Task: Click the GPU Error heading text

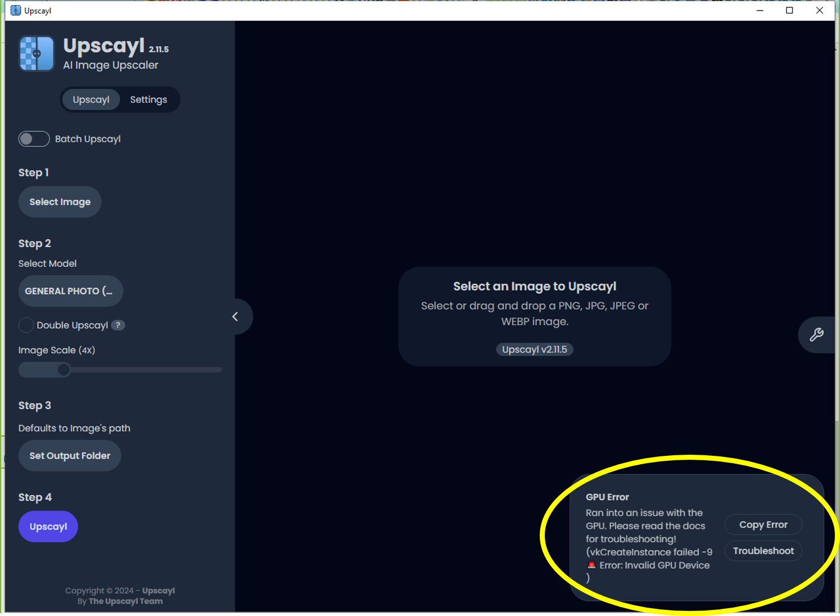Action: tap(607, 497)
